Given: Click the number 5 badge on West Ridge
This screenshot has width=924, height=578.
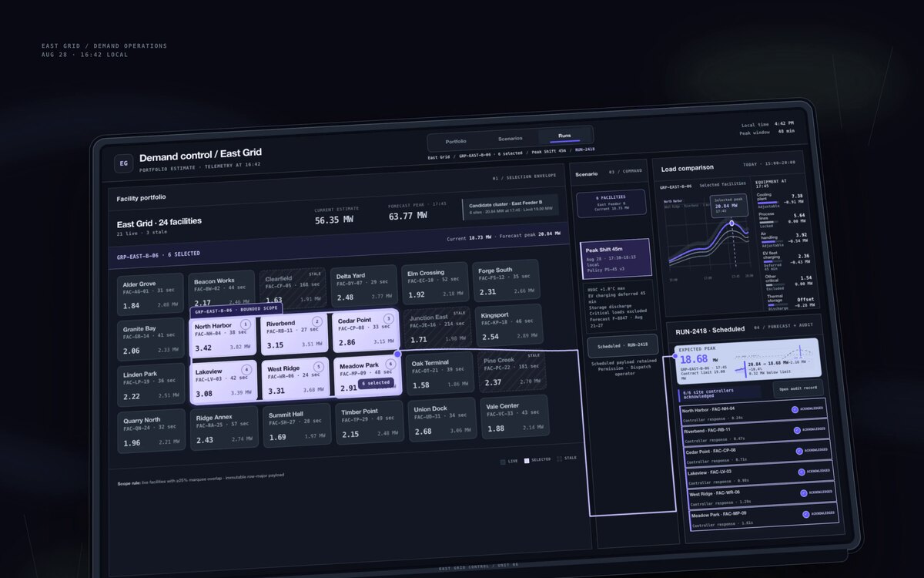Looking at the screenshot, I should [x=318, y=367].
